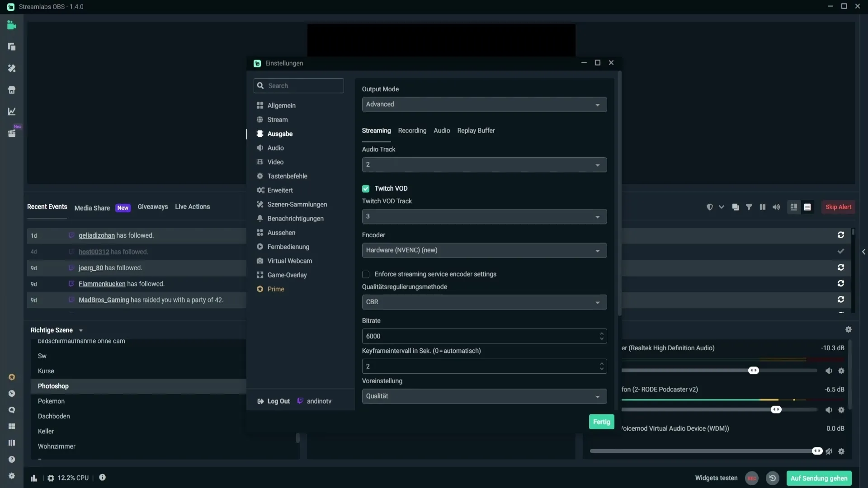Viewport: 868px width, 488px height.
Task: Start recording with the REC button
Action: (x=751, y=478)
